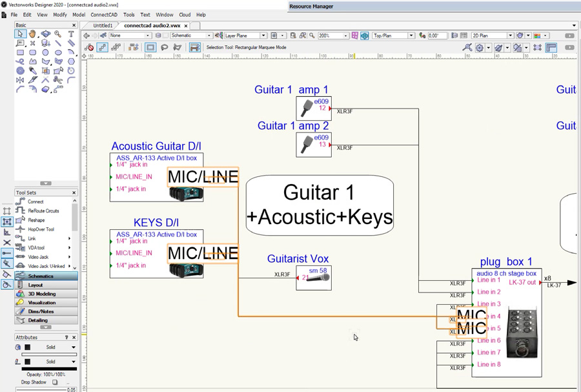Select the Circle tool
581x392 pixels.
pos(45,52)
